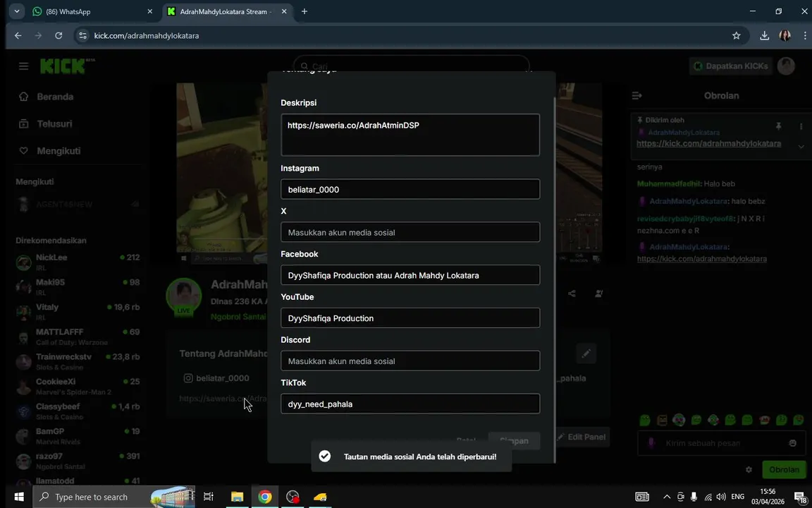Open CookieeXi recommended channel
The width and height of the screenshot is (812, 508).
coord(78,387)
